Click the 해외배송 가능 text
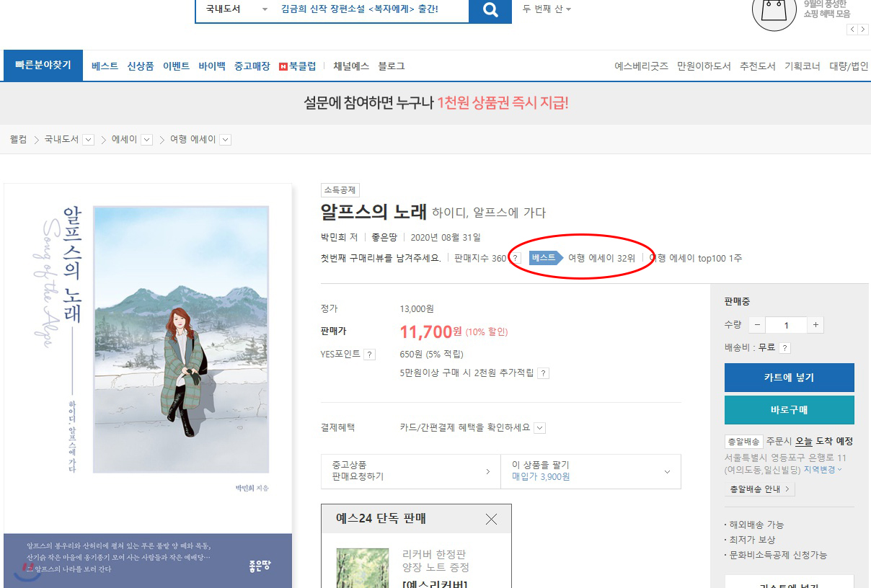 tap(756, 525)
